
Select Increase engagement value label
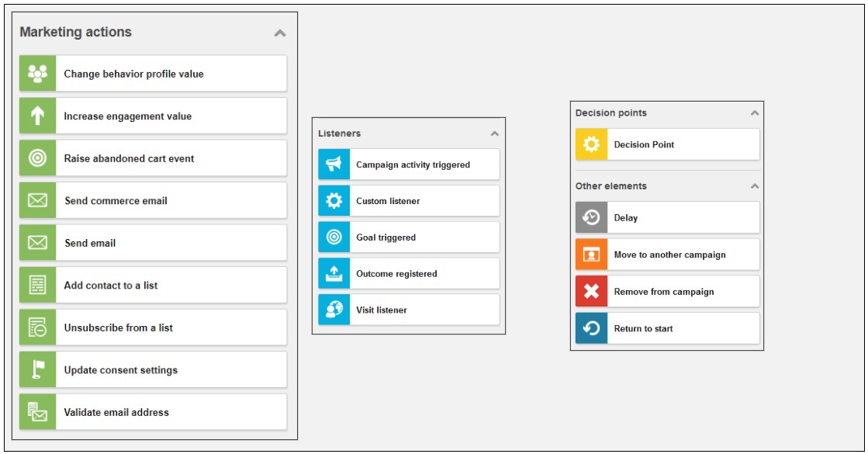click(127, 116)
